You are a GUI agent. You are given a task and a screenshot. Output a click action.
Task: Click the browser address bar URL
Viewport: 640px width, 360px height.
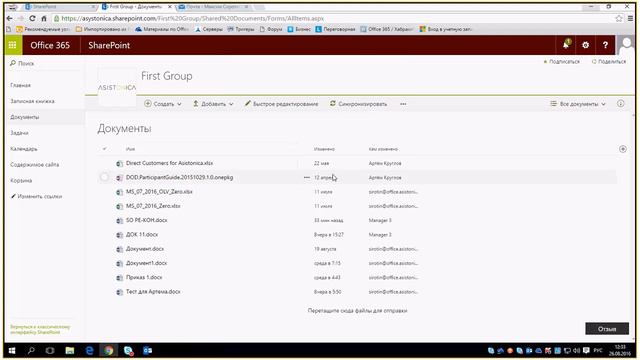(193, 18)
